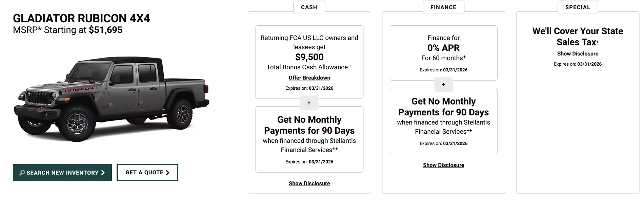Click Search New Inventory button

pos(62,173)
